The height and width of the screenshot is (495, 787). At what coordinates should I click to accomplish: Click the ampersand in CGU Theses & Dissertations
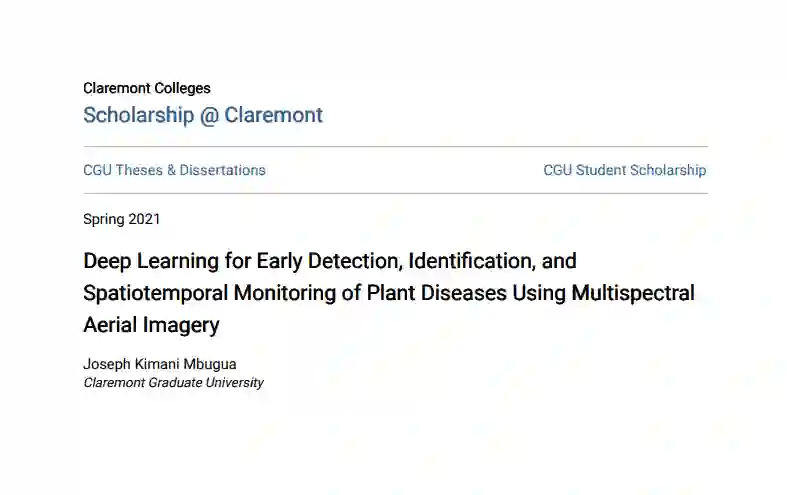click(x=171, y=170)
